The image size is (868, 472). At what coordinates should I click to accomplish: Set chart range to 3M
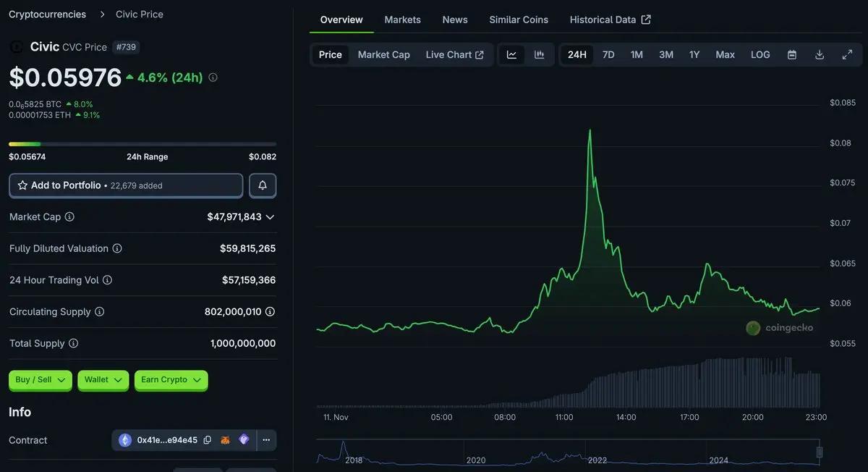[666, 55]
